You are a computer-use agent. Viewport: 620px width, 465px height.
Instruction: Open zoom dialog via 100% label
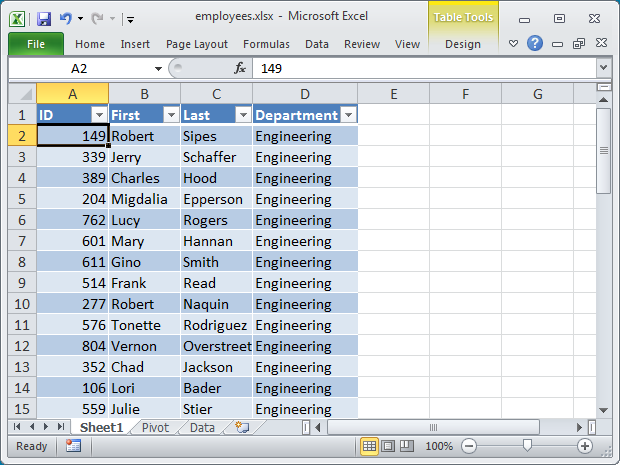(x=439, y=446)
